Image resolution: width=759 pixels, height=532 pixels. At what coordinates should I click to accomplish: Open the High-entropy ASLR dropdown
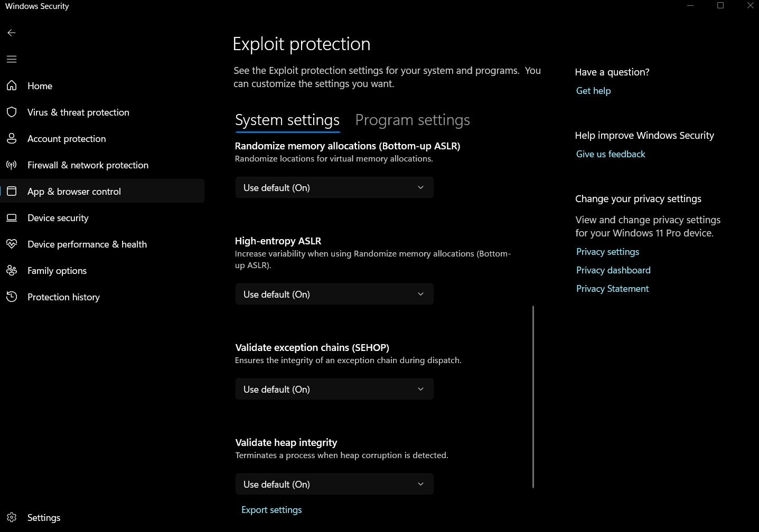[334, 294]
